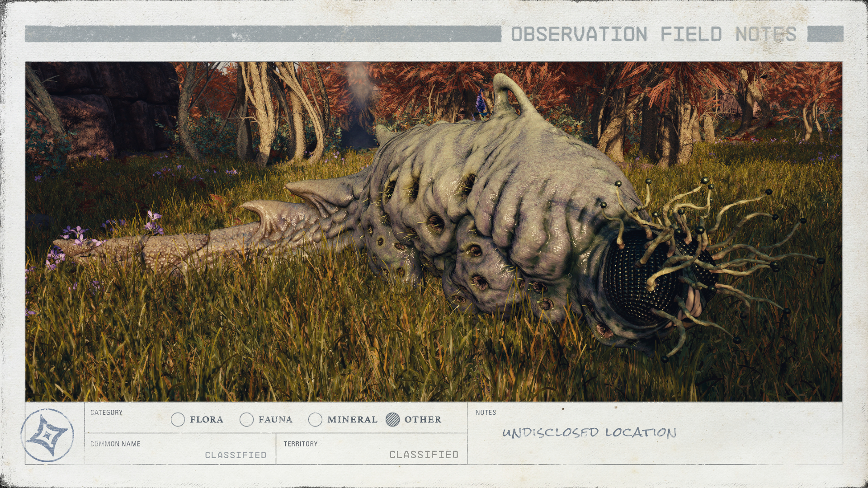
Task: Click the Territory classified field
Action: [x=372, y=449]
